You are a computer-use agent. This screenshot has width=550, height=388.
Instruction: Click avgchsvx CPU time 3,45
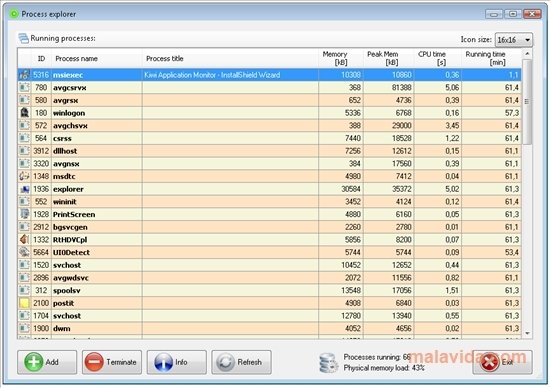pos(452,125)
